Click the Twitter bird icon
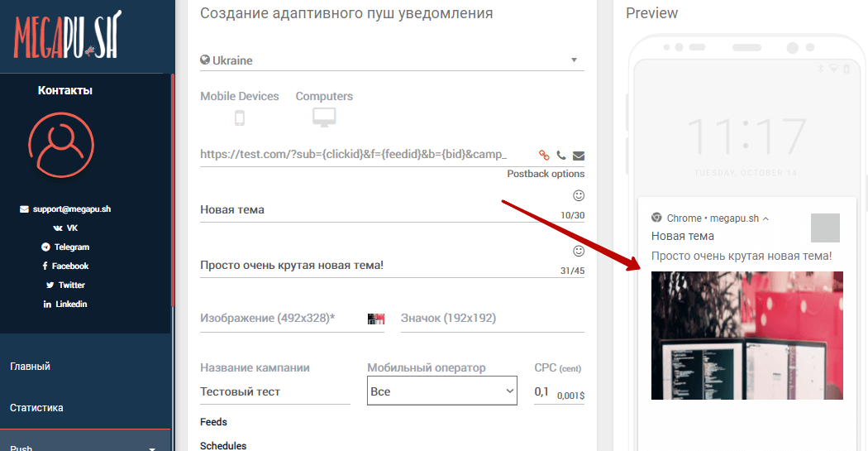Image resolution: width=868 pixels, height=451 pixels. click(x=50, y=285)
